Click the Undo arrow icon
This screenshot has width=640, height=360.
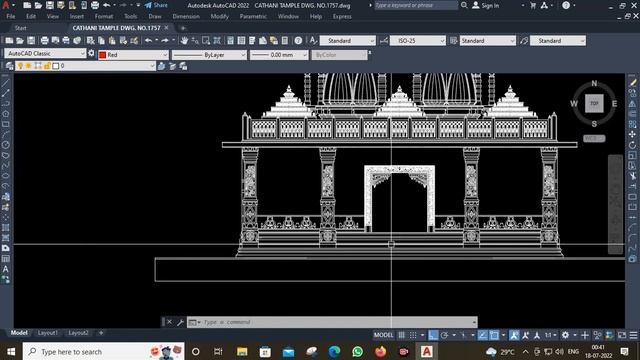click(149, 41)
